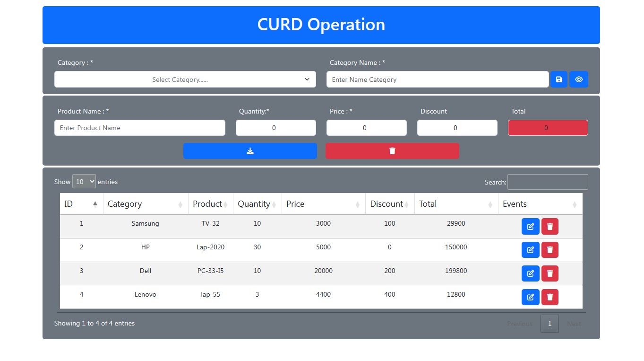Open the Show entries count dropdown
Screen dimensions: 644x361
pos(84,182)
